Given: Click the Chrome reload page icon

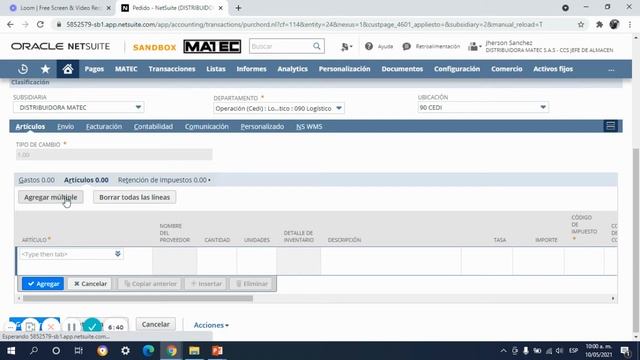Looking at the screenshot, I should click(x=40, y=24).
